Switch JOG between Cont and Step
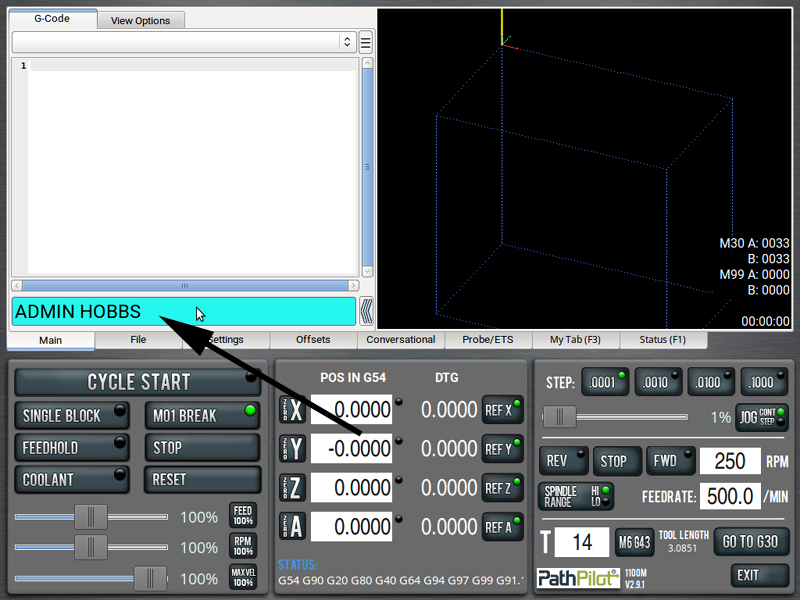This screenshot has width=800, height=600. point(762,417)
